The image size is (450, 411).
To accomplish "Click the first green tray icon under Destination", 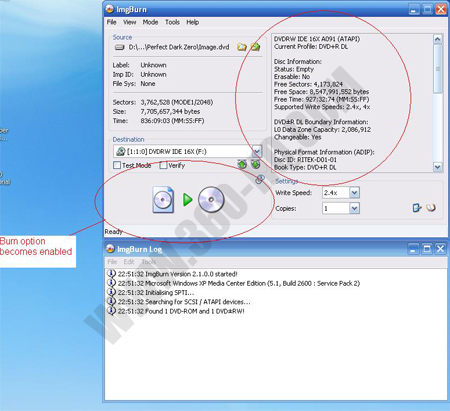I will click(x=242, y=164).
